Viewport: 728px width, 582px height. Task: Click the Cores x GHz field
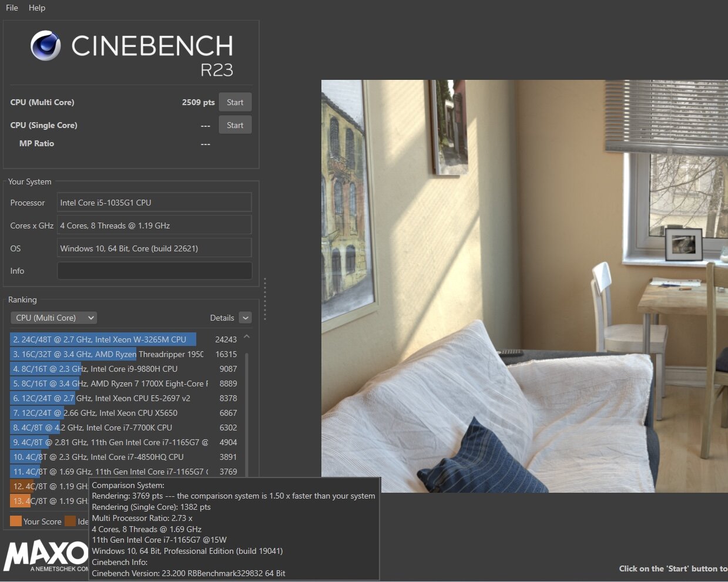pos(155,226)
